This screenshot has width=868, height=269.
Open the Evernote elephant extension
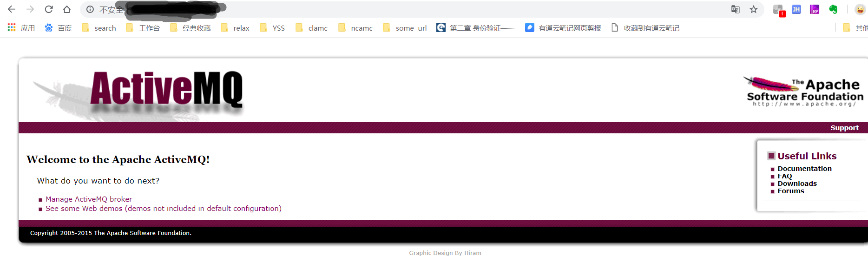(x=833, y=9)
